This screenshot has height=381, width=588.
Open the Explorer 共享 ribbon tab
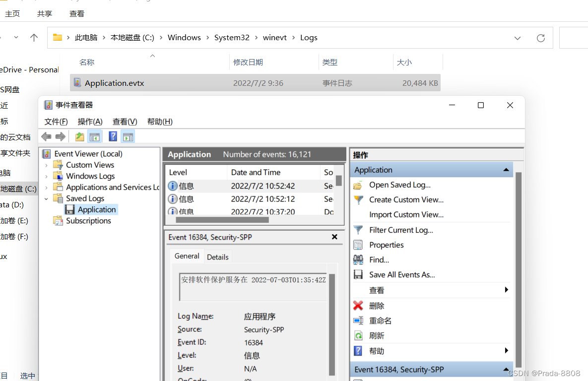(x=45, y=13)
